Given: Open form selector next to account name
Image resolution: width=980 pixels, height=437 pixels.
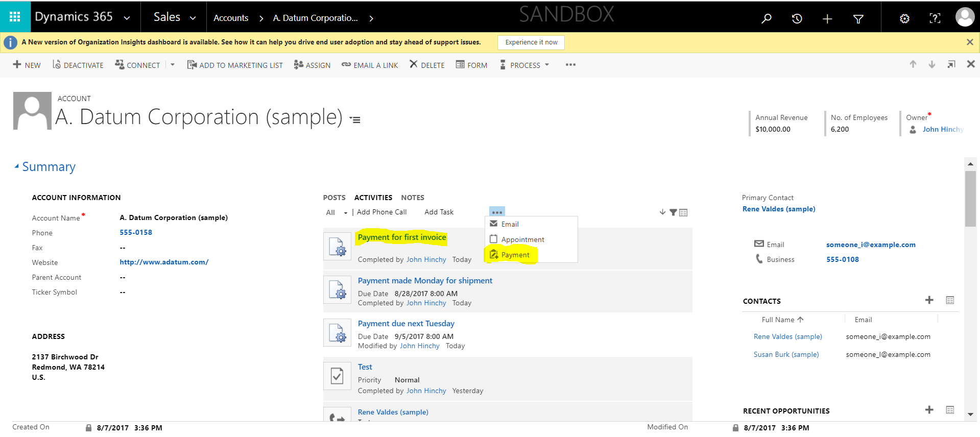Looking at the screenshot, I should pos(355,120).
